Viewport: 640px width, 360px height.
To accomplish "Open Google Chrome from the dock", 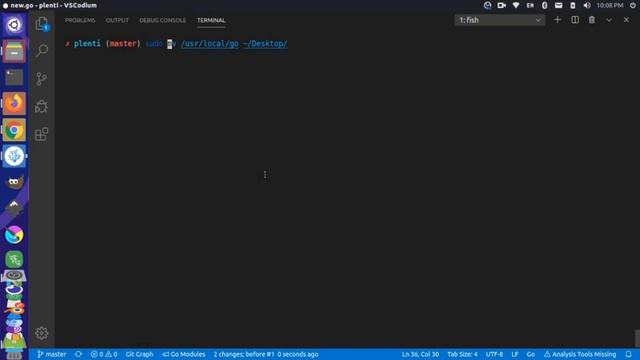I will [14, 130].
